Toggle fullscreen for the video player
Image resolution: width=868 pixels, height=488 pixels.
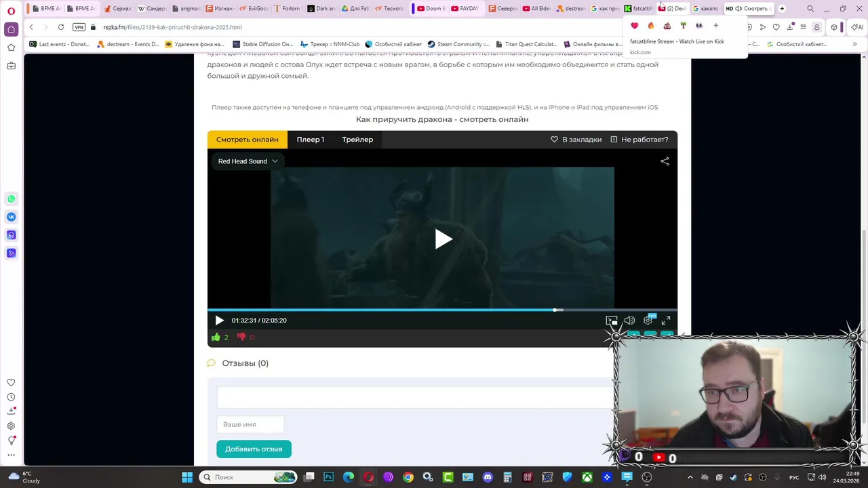coord(666,321)
